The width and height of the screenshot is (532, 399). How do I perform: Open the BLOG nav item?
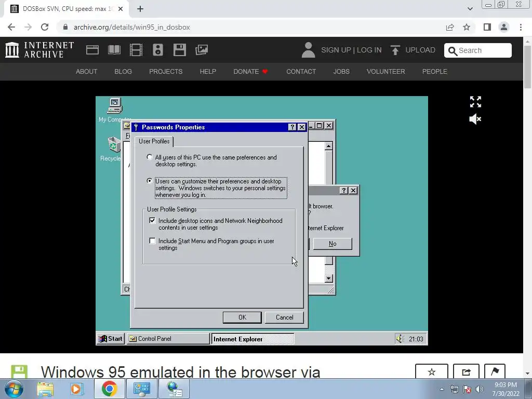click(x=123, y=72)
